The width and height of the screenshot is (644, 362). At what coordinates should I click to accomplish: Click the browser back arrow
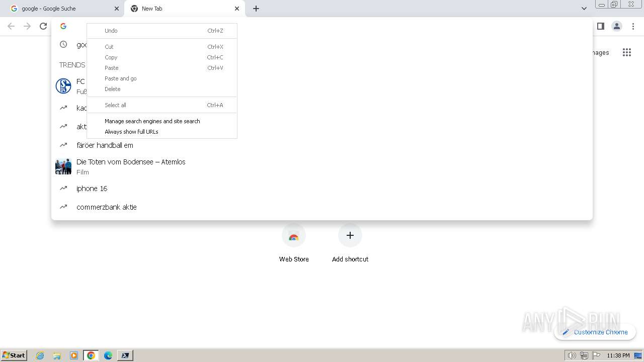tap(11, 26)
